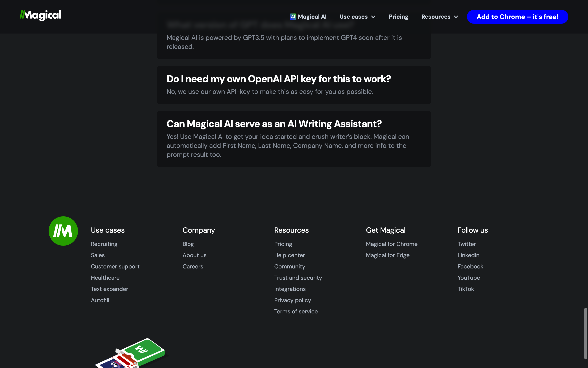Click Add to Chrome – it's free! button
The image size is (588, 368).
[518, 17]
